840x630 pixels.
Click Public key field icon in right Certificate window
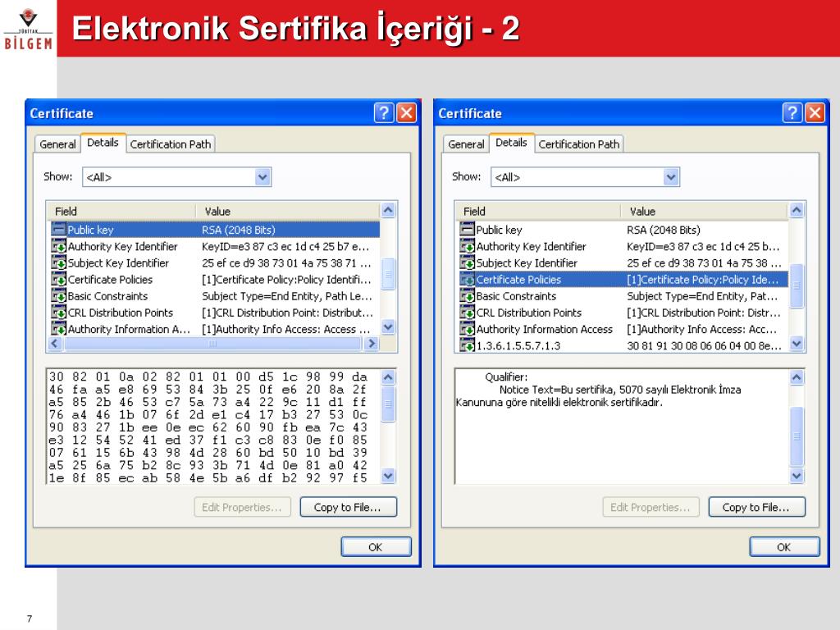point(467,230)
